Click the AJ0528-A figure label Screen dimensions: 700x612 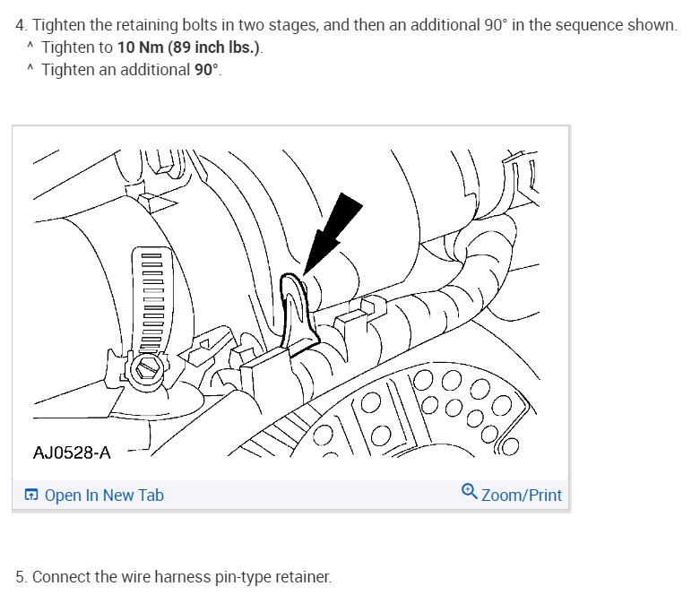point(72,453)
